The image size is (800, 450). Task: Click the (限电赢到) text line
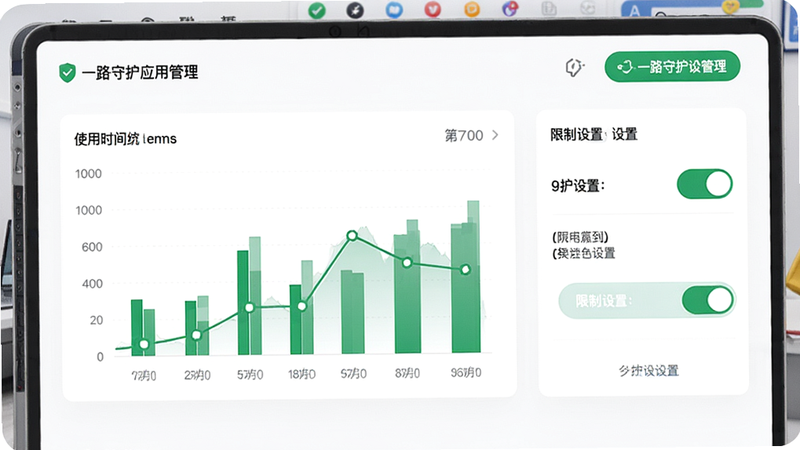580,237
